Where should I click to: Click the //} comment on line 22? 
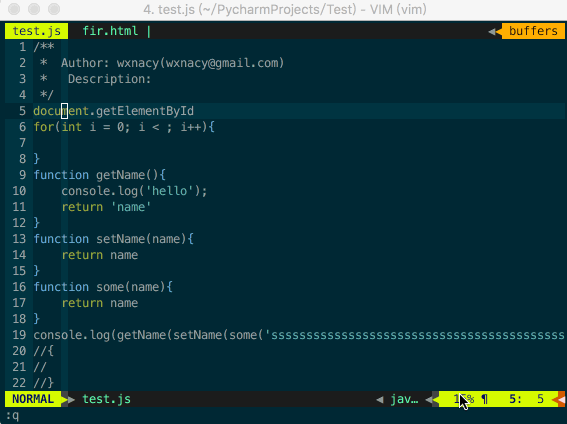click(43, 383)
